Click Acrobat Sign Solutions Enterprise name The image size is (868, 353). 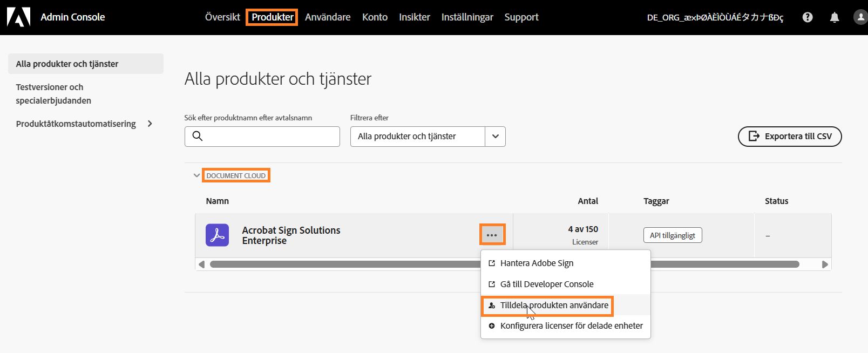[x=291, y=235]
